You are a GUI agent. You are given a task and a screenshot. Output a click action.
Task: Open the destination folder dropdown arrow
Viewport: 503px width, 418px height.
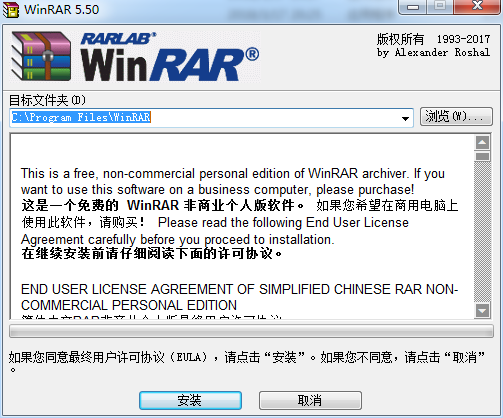click(x=405, y=118)
